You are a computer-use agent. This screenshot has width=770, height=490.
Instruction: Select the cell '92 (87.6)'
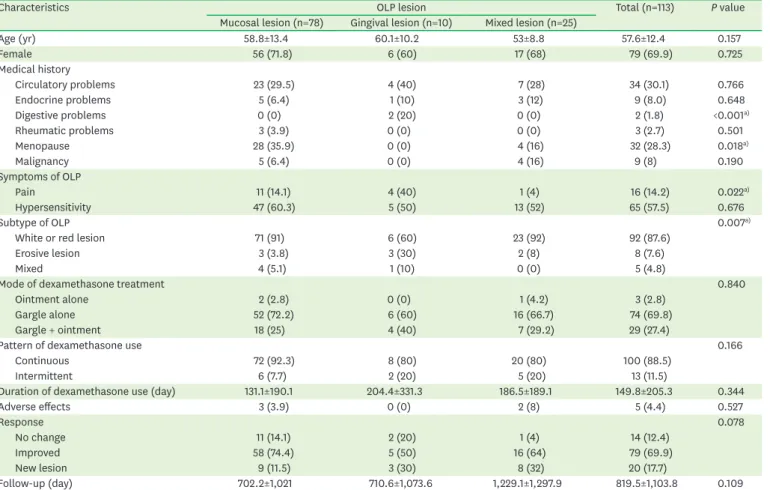(x=650, y=238)
